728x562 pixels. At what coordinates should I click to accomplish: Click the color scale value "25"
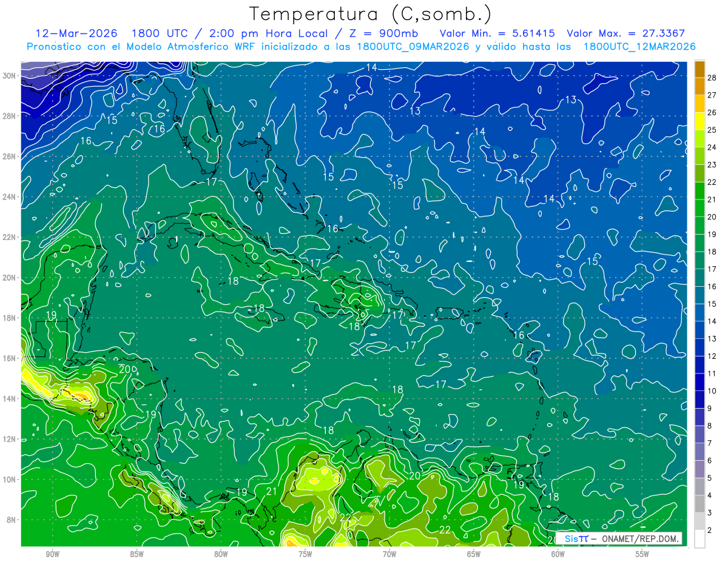(712, 130)
